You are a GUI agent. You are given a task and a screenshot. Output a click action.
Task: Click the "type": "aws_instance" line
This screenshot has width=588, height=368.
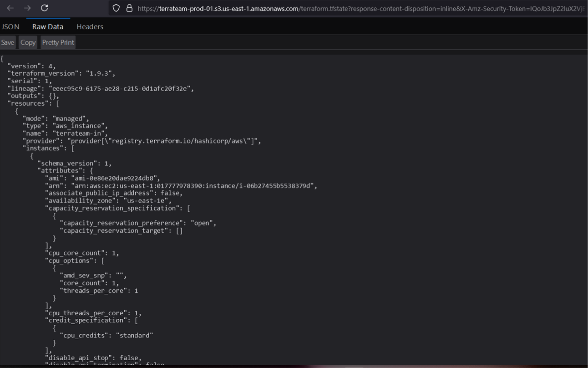click(x=65, y=126)
